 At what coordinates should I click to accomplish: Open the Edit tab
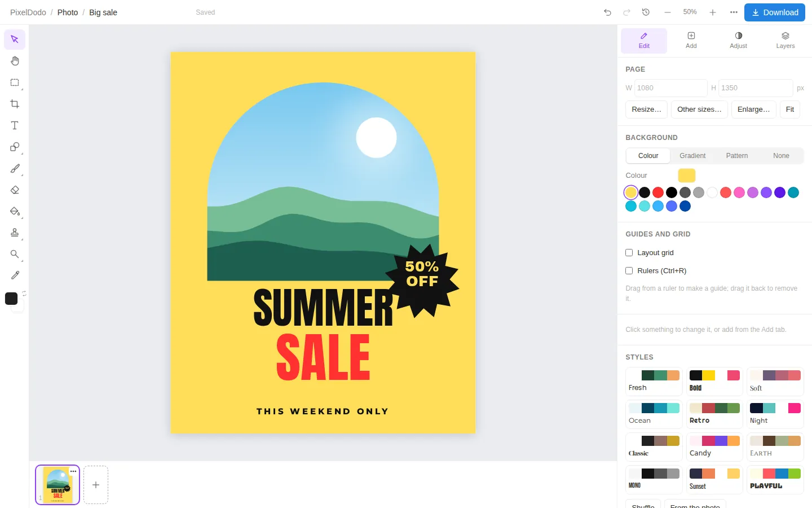[644, 41]
